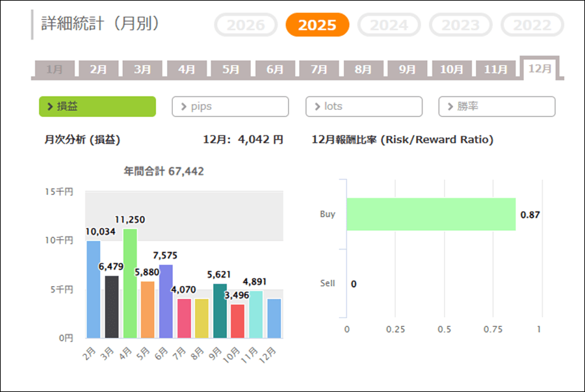585x392 pixels.
Task: Select the orange 5月 bar labeled 5,880
Action: click(x=148, y=309)
